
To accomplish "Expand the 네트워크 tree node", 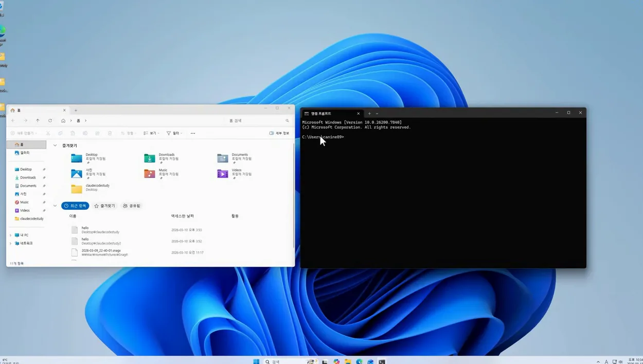I will tap(10, 243).
